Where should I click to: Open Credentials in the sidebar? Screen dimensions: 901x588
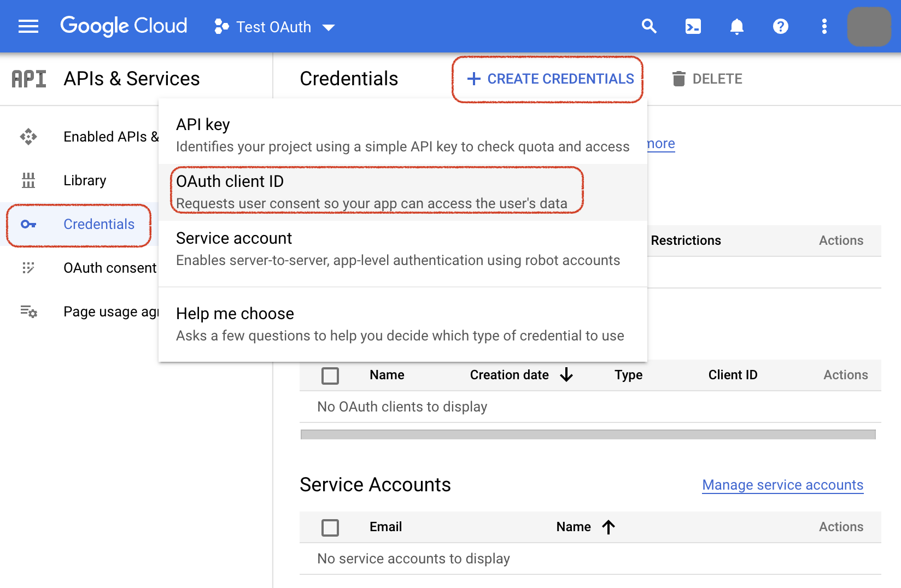80,224
